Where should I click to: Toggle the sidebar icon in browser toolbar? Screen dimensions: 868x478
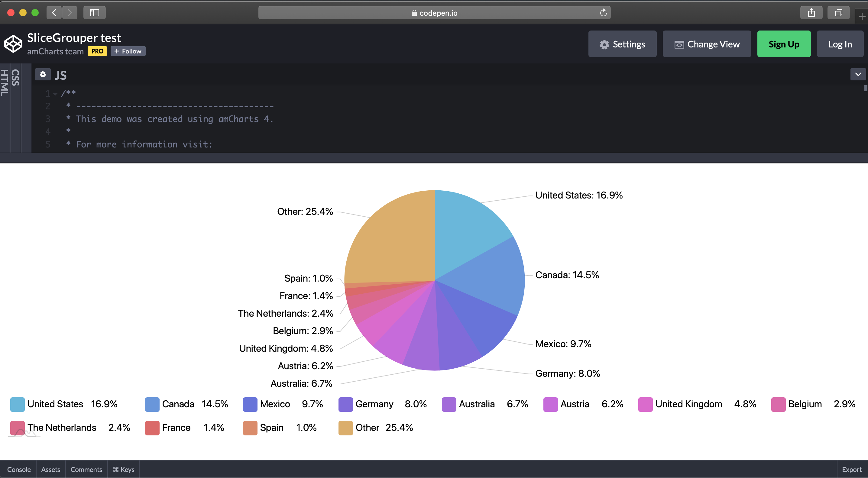tap(94, 12)
